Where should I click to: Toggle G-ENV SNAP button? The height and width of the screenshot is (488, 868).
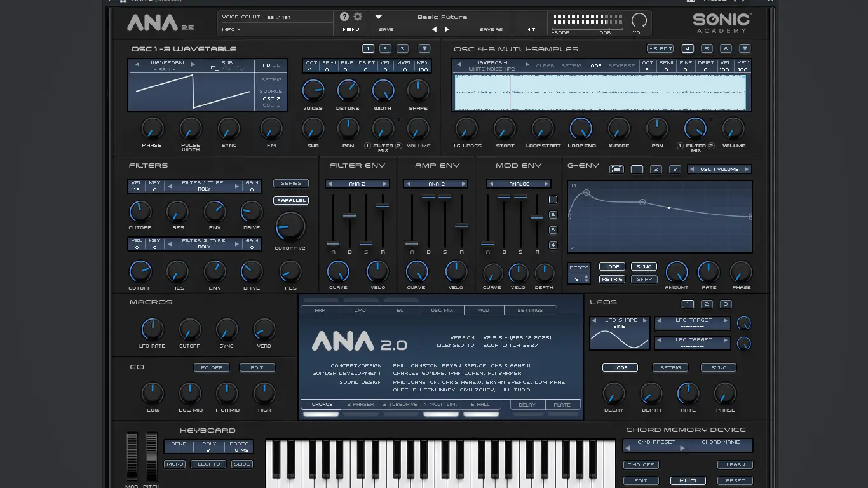644,279
